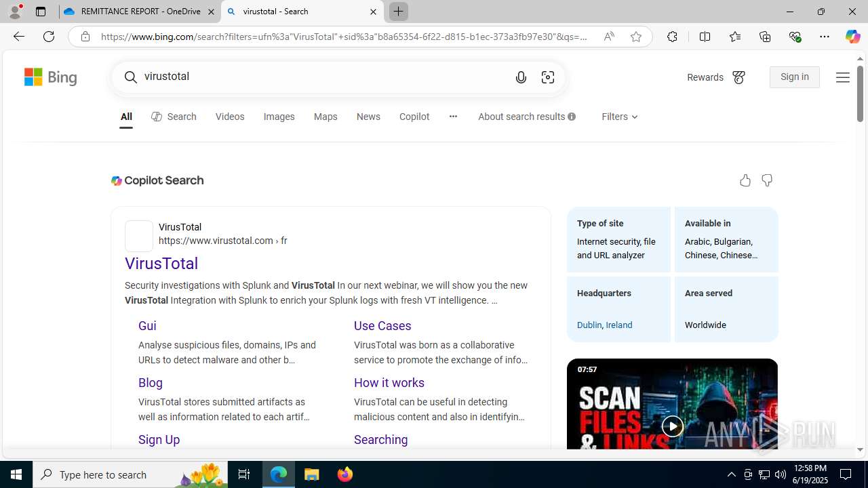Give thumbs up to Copilot Search
The image size is (868, 488).
(745, 180)
